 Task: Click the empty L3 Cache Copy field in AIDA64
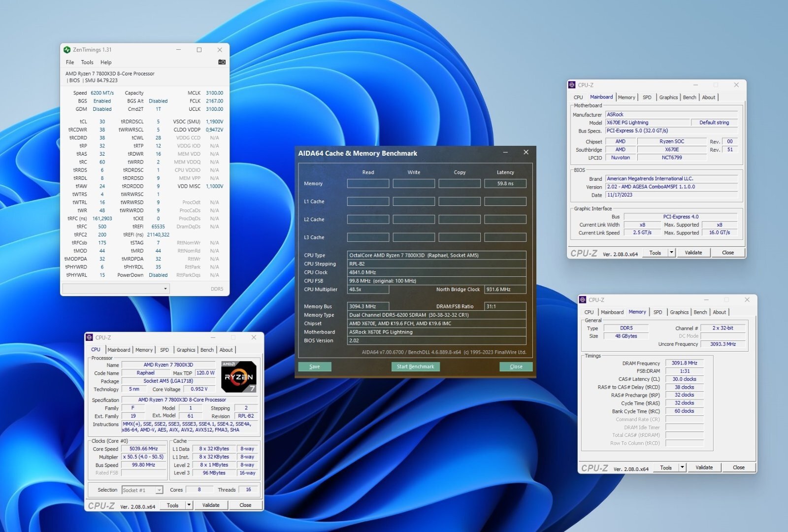click(460, 237)
